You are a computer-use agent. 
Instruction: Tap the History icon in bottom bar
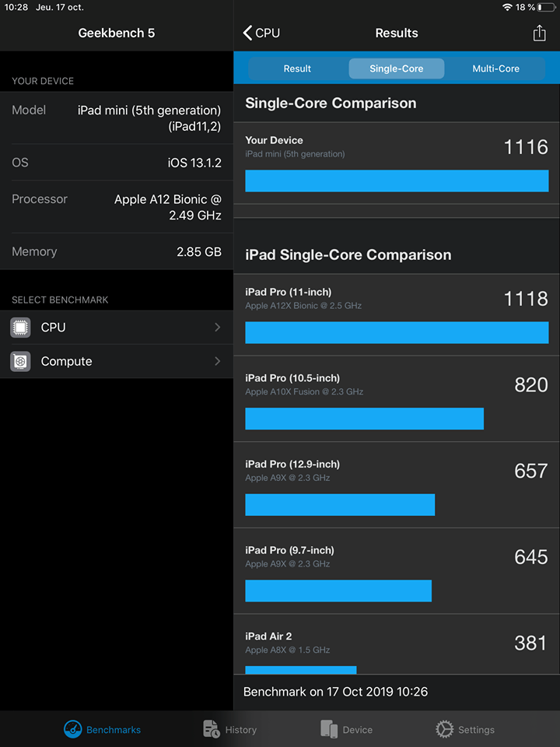coord(211,729)
